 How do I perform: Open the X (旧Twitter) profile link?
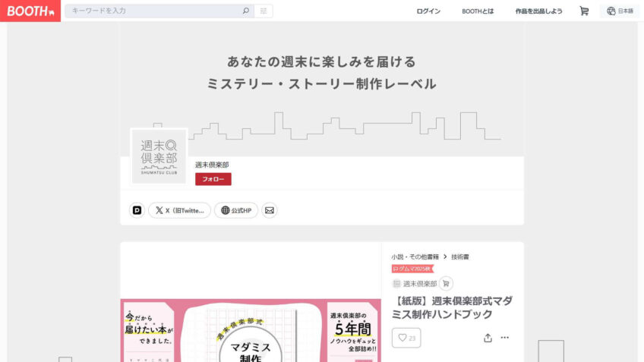coord(179,210)
